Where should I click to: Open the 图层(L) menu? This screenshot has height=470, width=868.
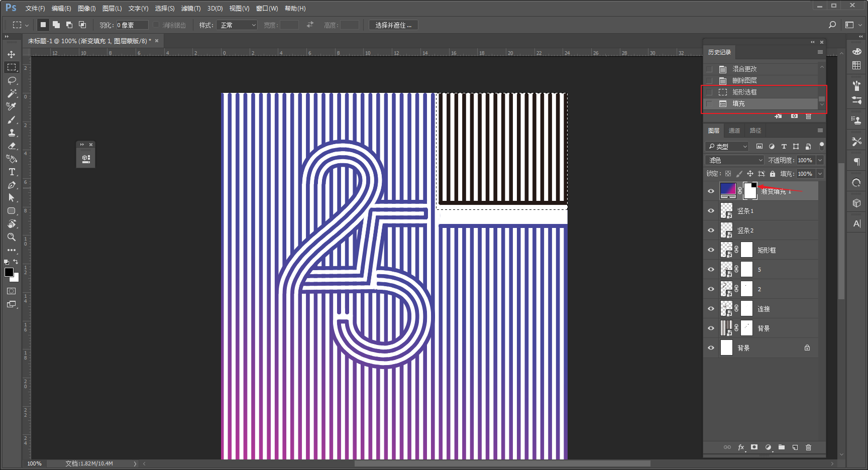pos(112,9)
